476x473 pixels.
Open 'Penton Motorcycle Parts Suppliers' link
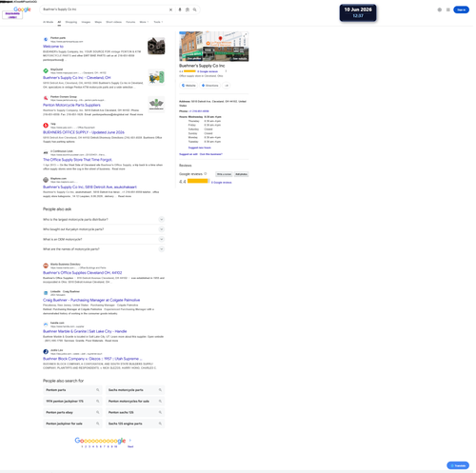(71, 105)
